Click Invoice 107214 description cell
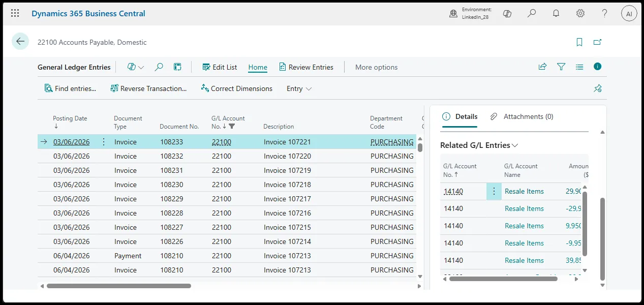 (287, 241)
